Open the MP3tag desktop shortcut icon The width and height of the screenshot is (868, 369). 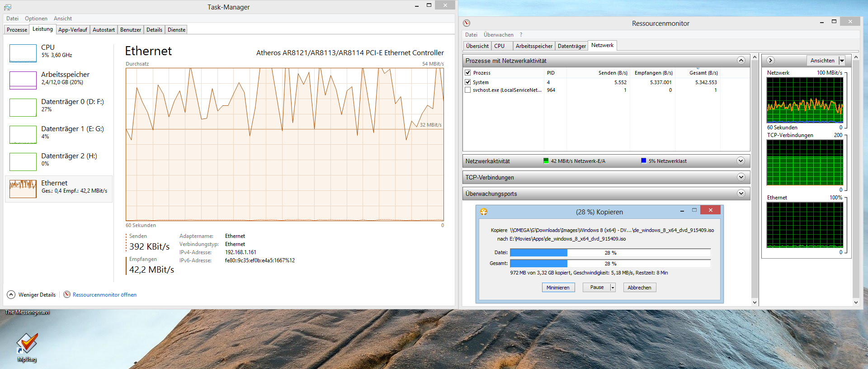click(27, 345)
